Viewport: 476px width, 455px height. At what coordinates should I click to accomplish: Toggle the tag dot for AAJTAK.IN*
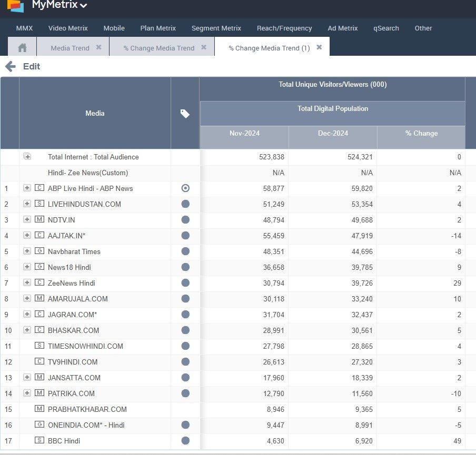[185, 235]
